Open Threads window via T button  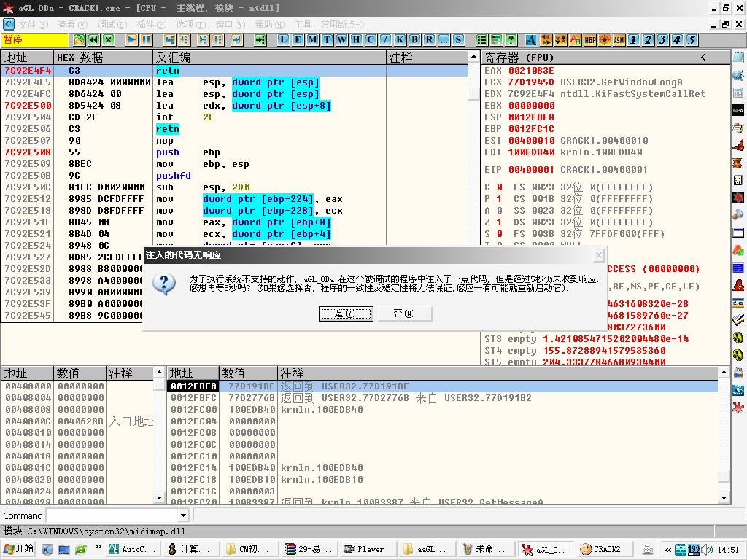[327, 39]
